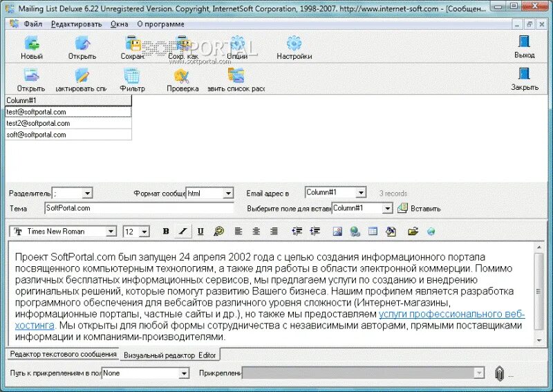Expand the Email адрес в Column#1 dropdown
Screen dimensions: 553x392
(x=361, y=193)
